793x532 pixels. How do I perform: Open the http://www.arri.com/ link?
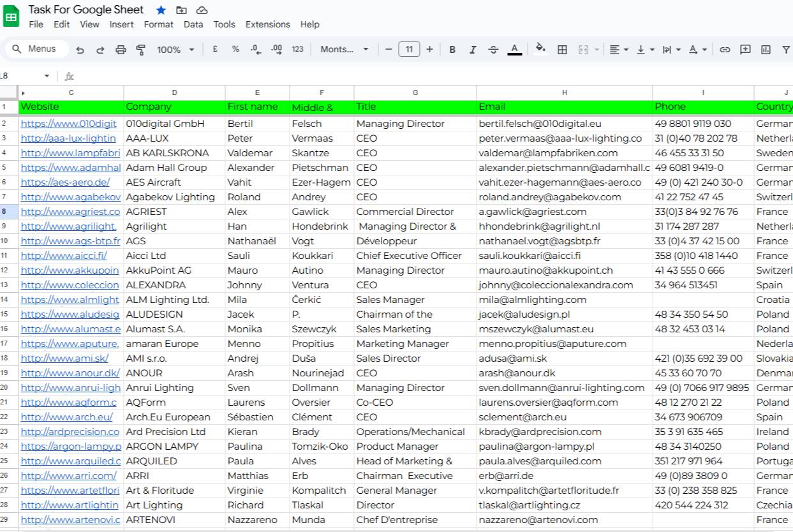coord(69,476)
